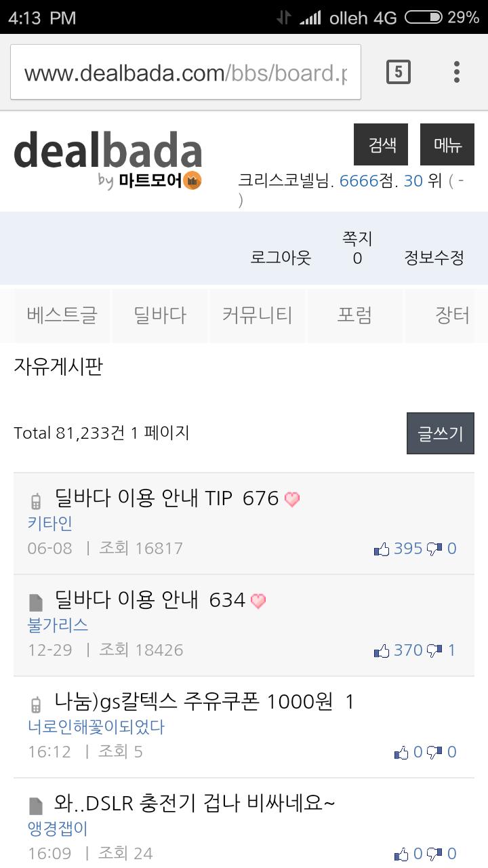The height and width of the screenshot is (868, 488).
Task: Tap the thumbs-up icon on TIP 676 post
Action: tap(382, 549)
